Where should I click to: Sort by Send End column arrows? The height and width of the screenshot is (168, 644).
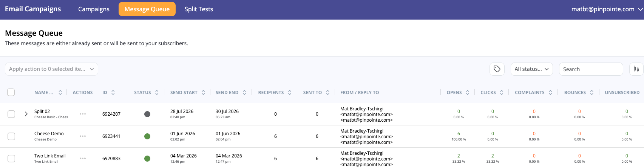click(244, 92)
